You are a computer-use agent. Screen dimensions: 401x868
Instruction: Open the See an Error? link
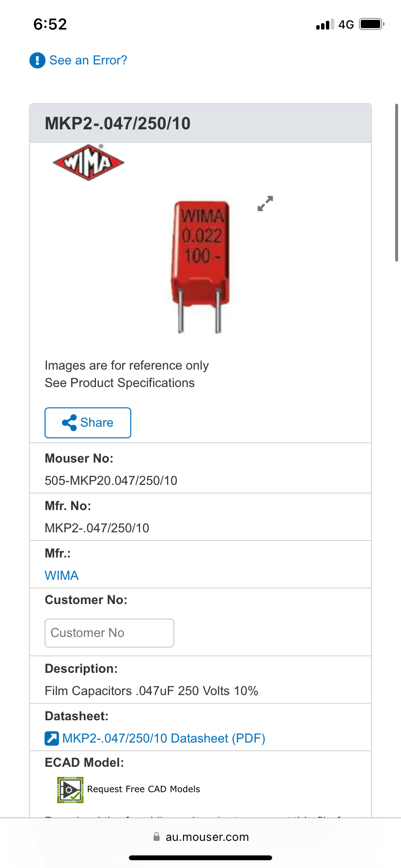[x=88, y=61]
